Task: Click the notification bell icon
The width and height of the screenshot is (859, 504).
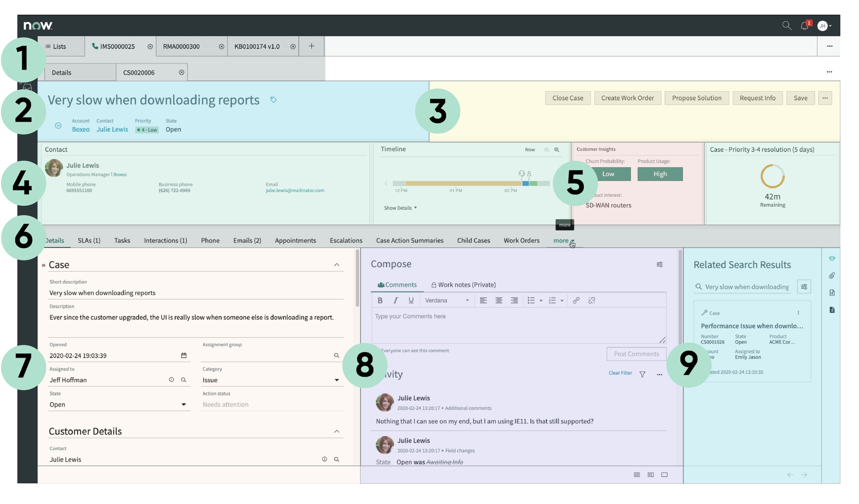Action: [804, 26]
